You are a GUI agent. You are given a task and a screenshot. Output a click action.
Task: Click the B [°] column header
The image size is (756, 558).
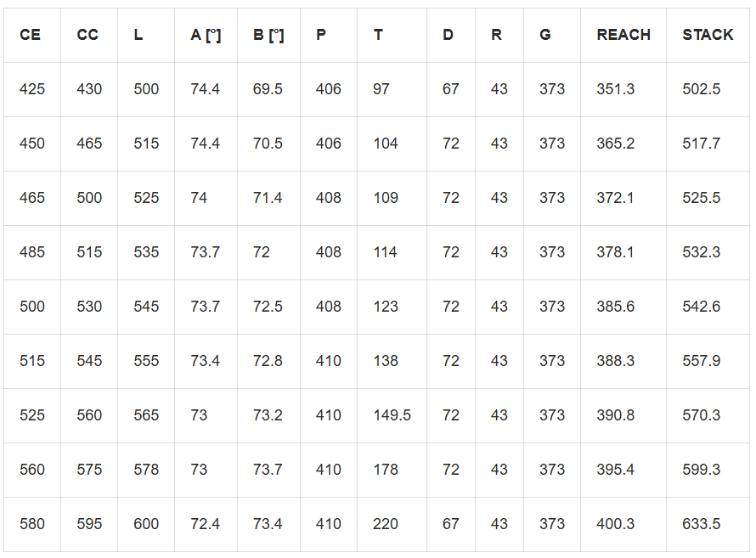[268, 35]
